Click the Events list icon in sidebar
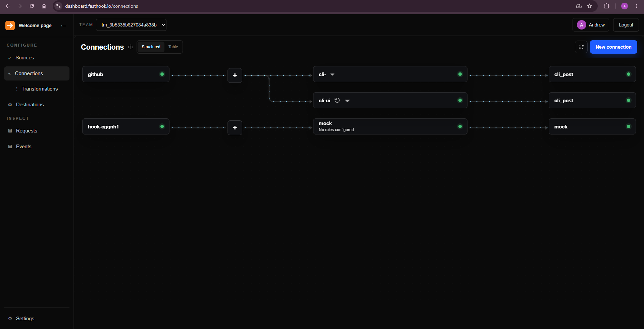This screenshot has height=329, width=644. [x=10, y=147]
